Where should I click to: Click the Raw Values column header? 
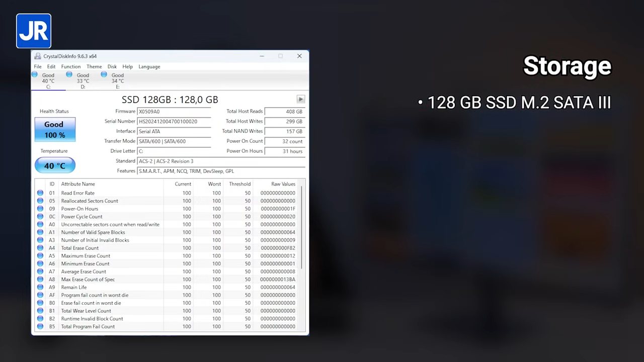pos(283,184)
